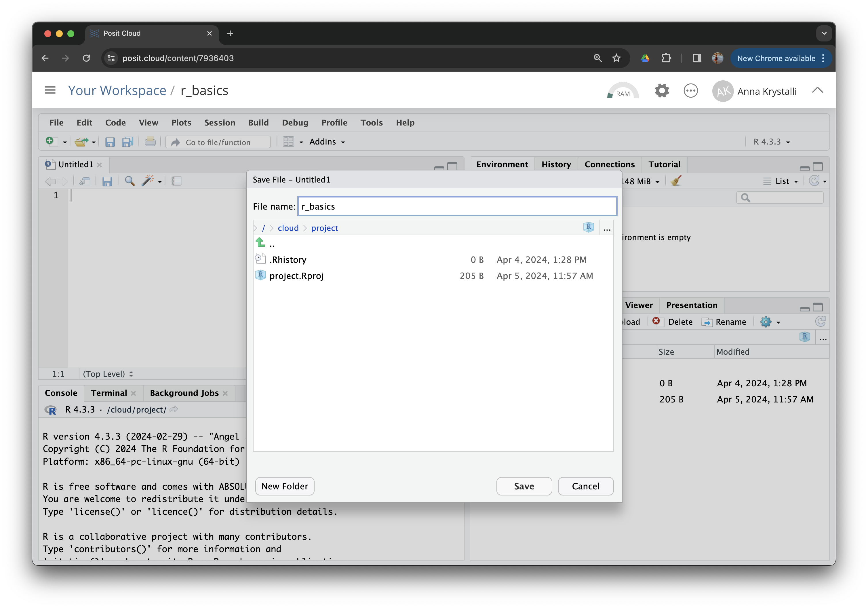
Task: Switch to the Environment tab
Action: click(502, 164)
